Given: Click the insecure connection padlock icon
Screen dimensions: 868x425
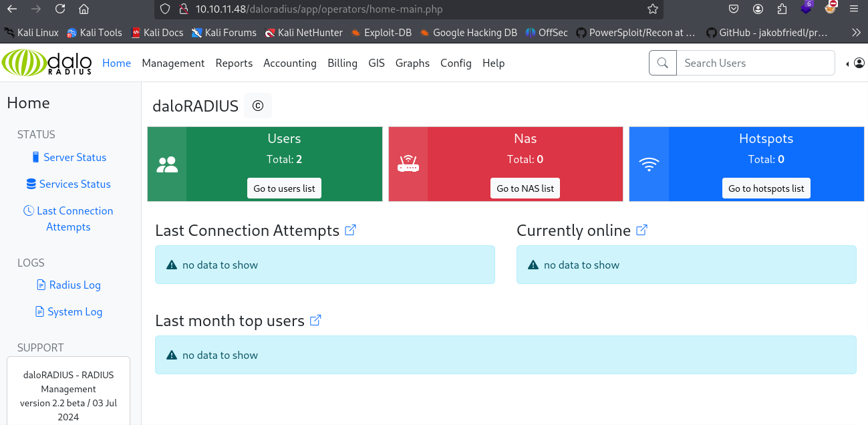Looking at the screenshot, I should pos(183,9).
